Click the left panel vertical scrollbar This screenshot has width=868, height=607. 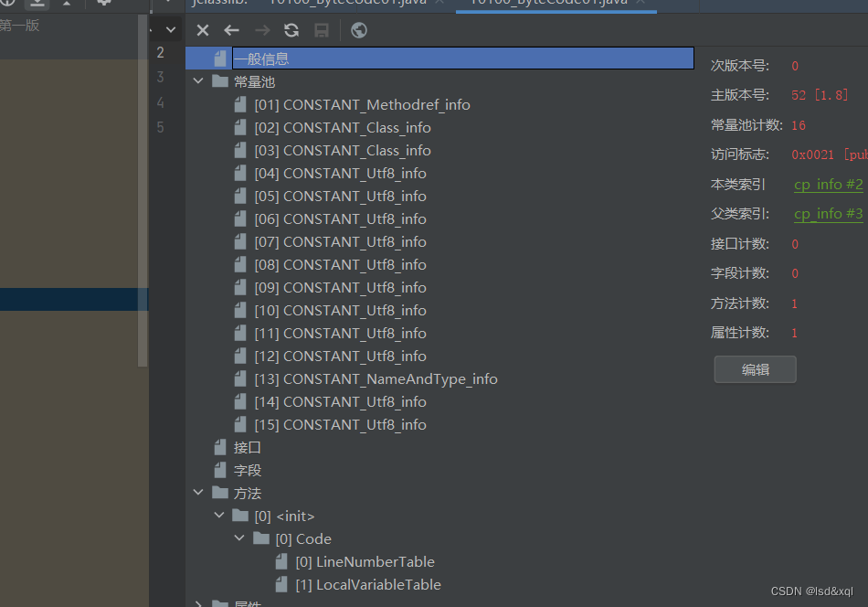[143, 190]
